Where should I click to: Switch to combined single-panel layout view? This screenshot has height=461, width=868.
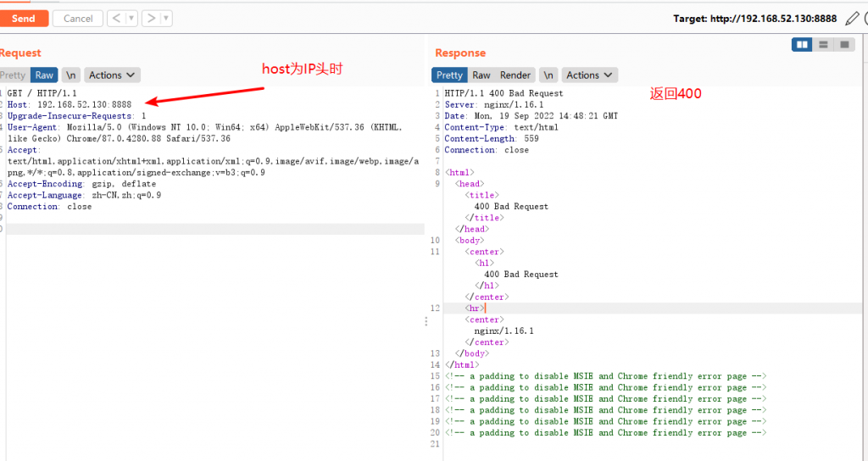pos(844,44)
